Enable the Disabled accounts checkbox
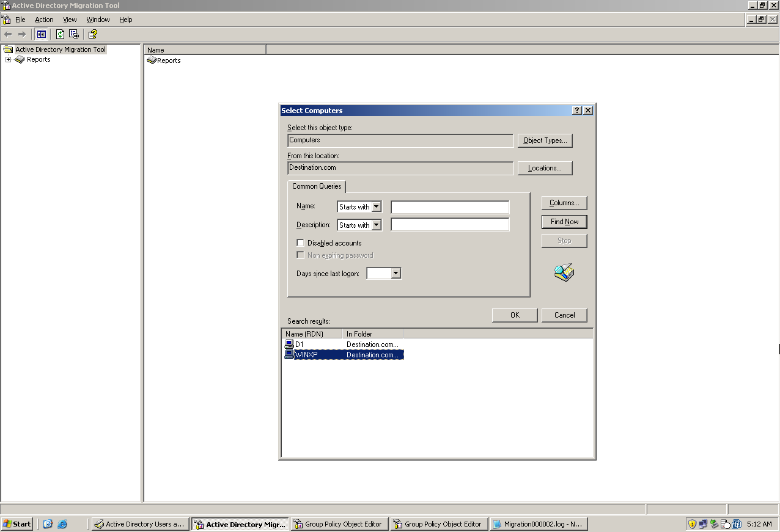This screenshot has width=780, height=532. [300, 242]
